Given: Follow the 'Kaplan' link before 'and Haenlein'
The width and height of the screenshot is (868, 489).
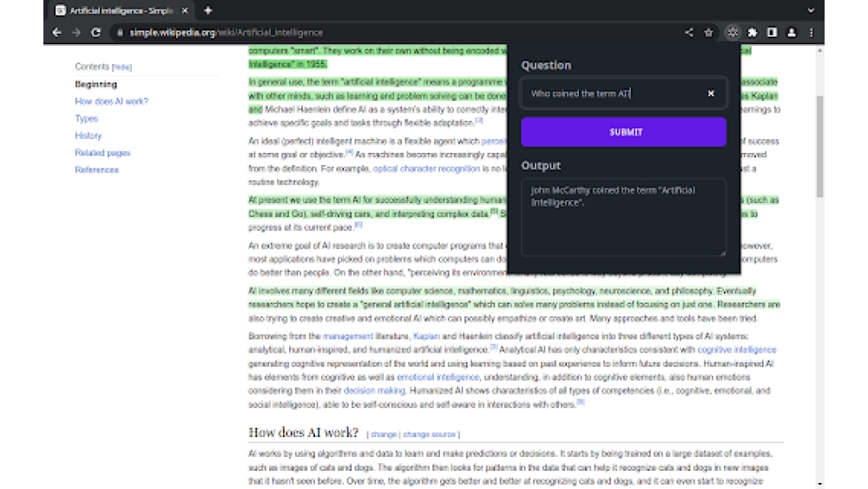Looking at the screenshot, I should pyautogui.click(x=426, y=336).
